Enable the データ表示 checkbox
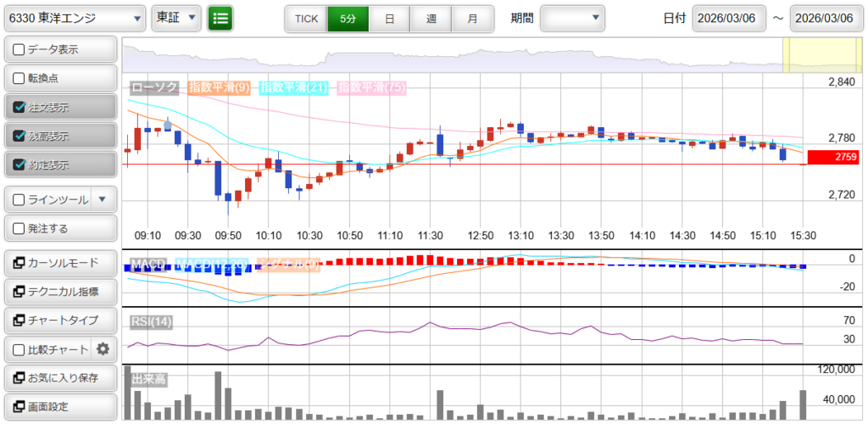Screen dimensions: 868x424 pyautogui.click(x=19, y=50)
